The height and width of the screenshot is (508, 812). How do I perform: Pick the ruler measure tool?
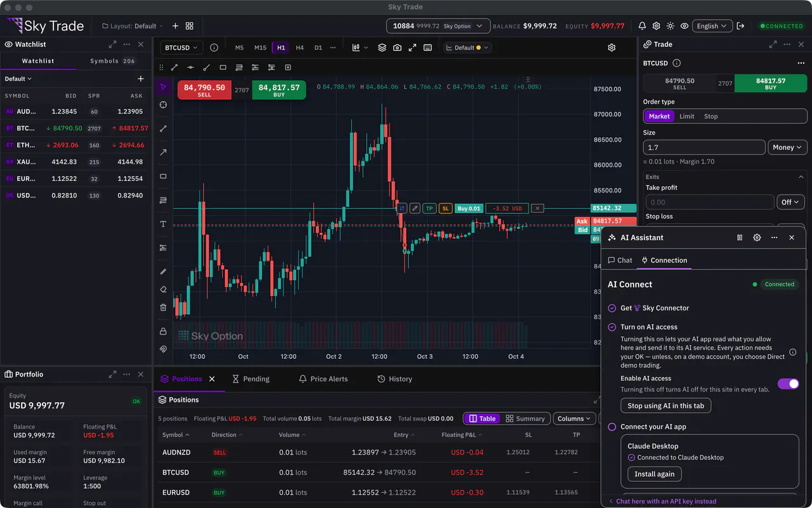163,272
